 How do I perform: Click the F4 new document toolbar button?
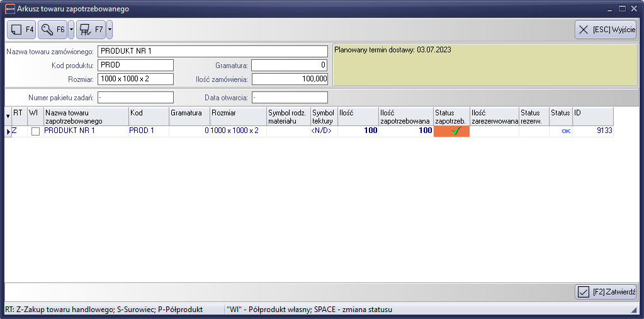click(x=22, y=29)
